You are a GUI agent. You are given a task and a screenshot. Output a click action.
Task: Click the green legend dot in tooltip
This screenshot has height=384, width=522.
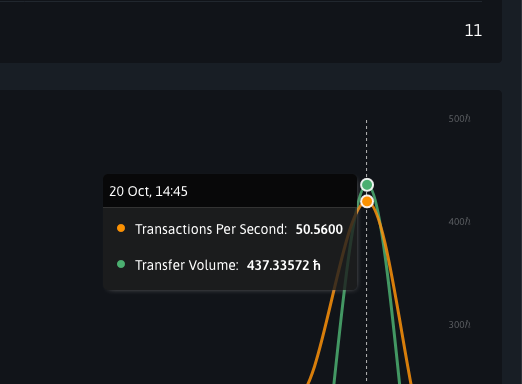(x=121, y=264)
